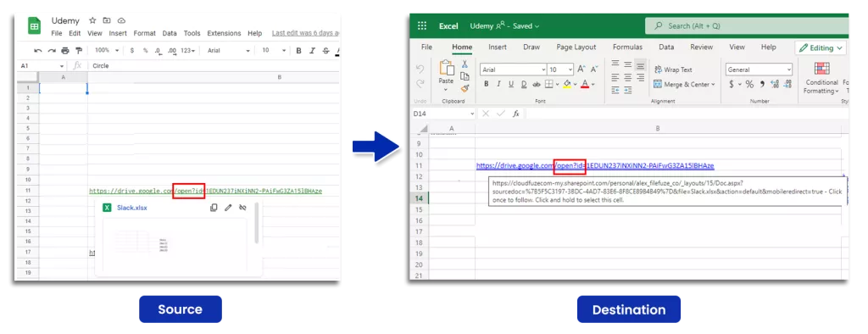Open the A1 name box dropdown in Sheets
Image resolution: width=868 pixels, height=334 pixels.
[61, 66]
